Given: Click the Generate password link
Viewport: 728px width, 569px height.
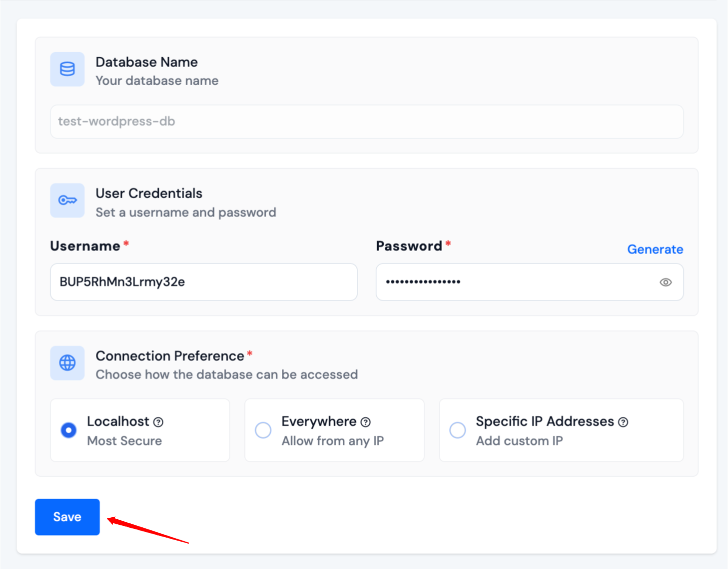Looking at the screenshot, I should coord(654,250).
